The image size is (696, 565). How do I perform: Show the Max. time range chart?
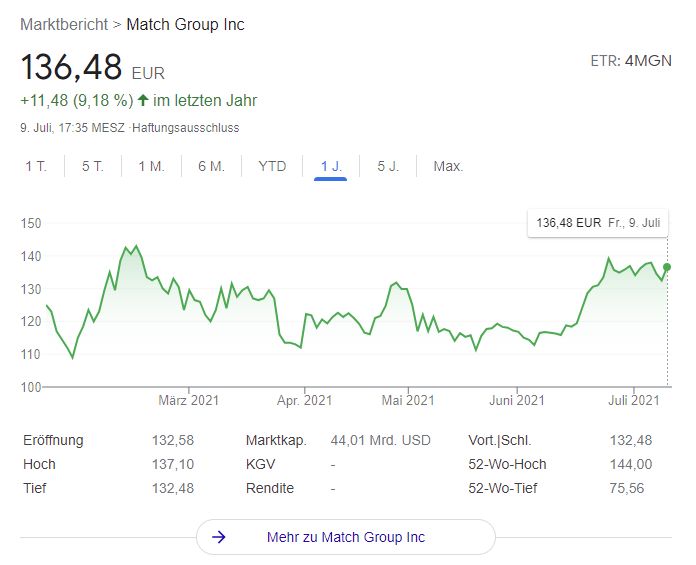[x=448, y=166]
